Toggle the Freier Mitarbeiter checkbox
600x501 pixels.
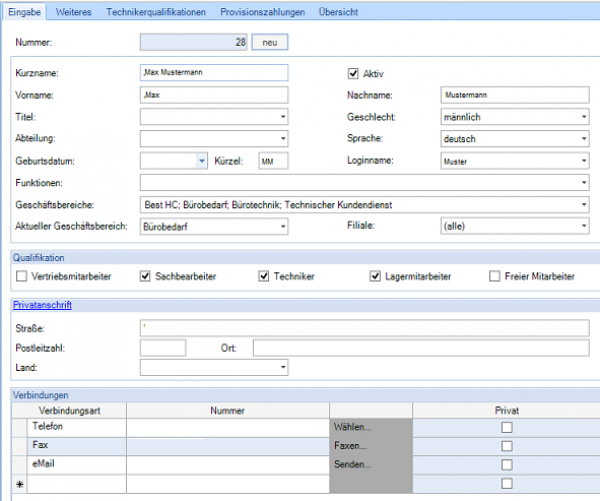495,276
